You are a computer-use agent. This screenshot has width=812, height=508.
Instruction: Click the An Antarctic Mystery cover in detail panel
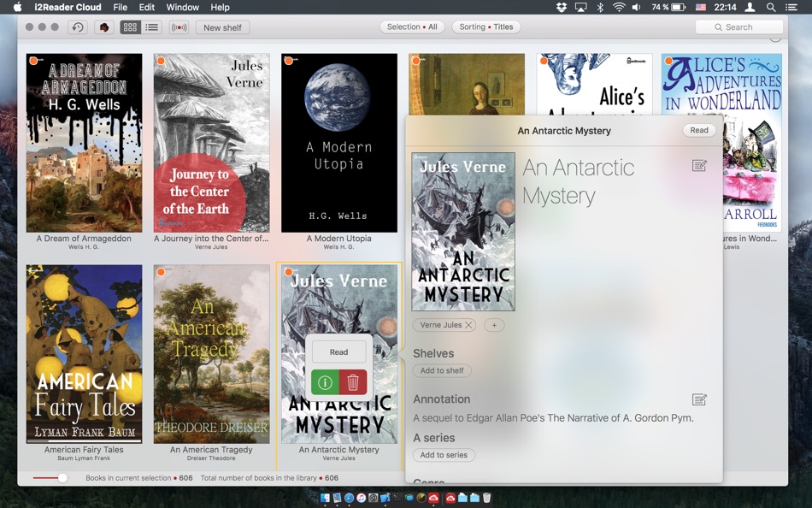[463, 232]
